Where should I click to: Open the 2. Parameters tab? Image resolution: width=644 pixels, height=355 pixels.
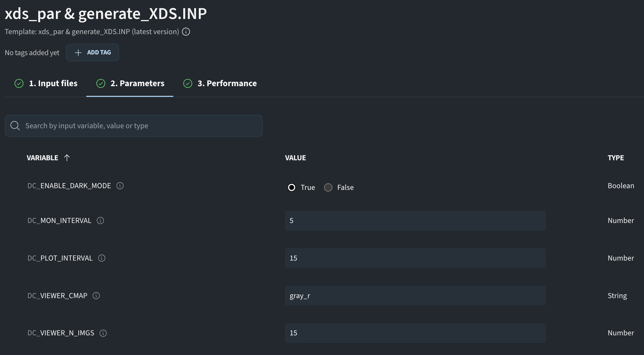click(130, 83)
